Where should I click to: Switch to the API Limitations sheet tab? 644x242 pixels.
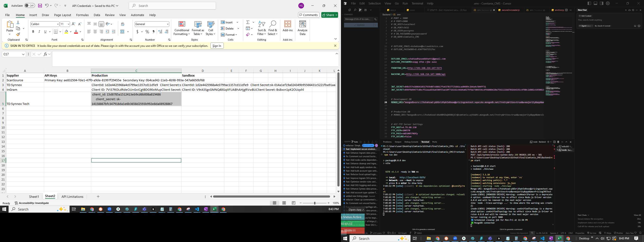(72, 197)
